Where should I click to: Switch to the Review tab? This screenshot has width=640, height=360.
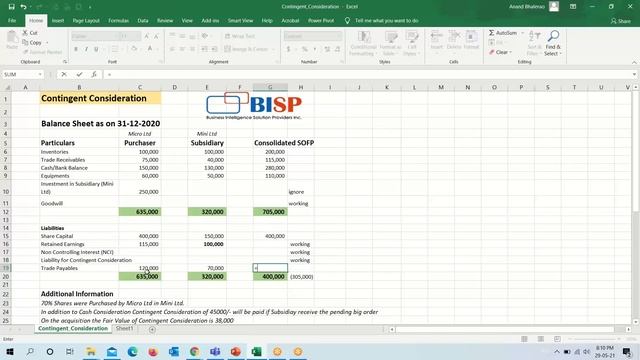[x=165, y=20]
